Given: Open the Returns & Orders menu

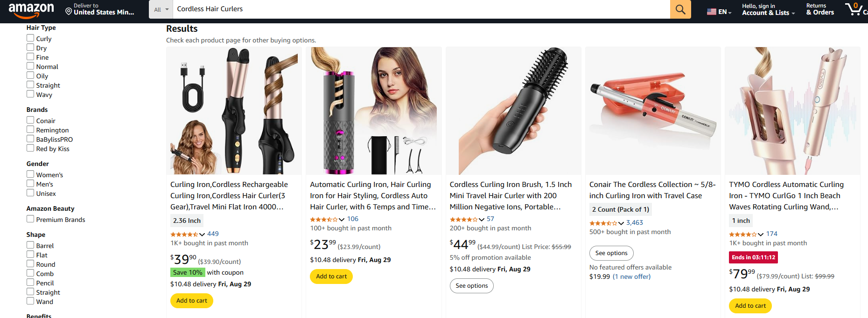Looking at the screenshot, I should 819,9.
